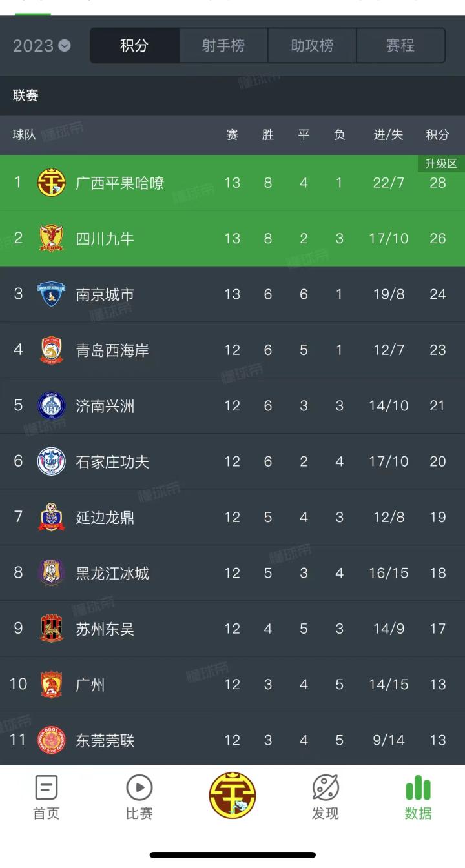Switch to the 射手榜 tab

223,46
